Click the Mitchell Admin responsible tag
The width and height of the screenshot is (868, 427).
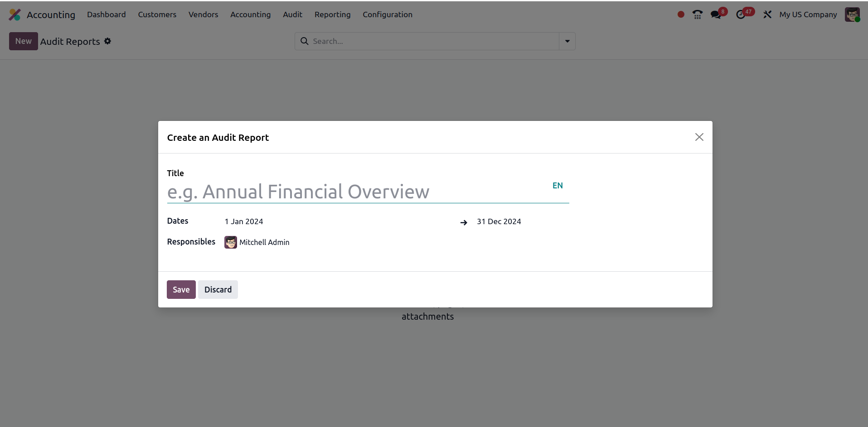coord(257,242)
